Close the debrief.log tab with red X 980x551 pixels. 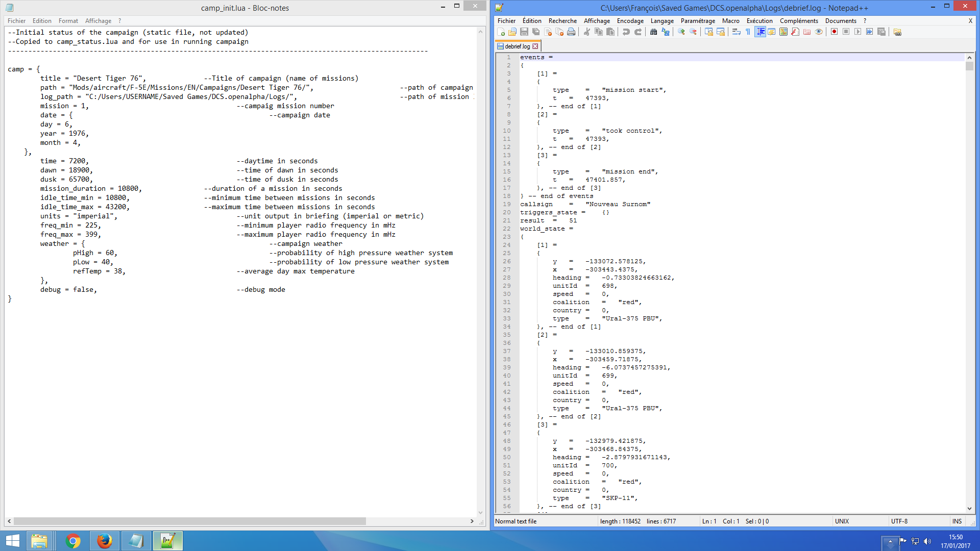point(535,46)
